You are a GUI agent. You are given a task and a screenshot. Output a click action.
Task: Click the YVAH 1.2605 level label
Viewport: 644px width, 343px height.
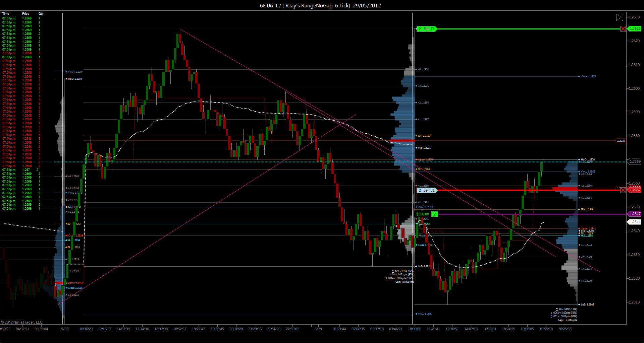[587, 77]
